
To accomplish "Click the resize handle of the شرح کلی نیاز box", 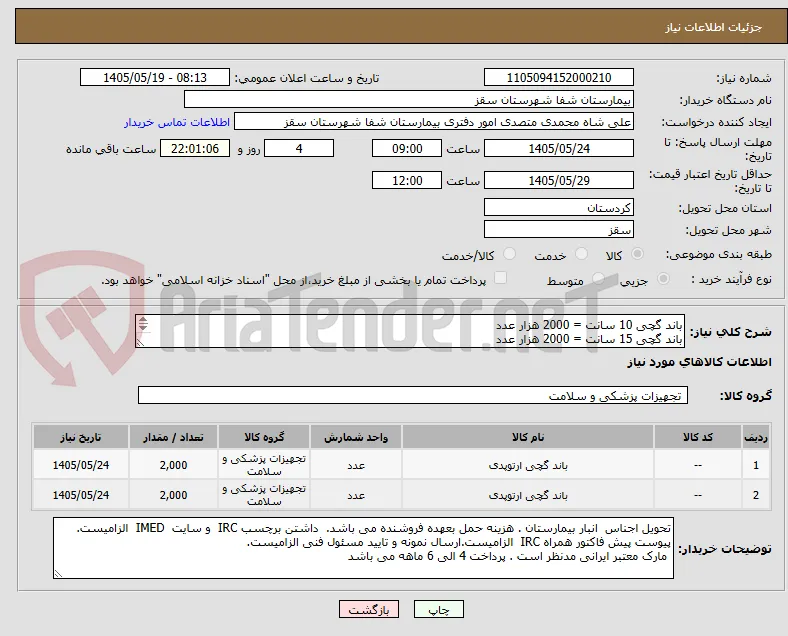I will point(140,343).
